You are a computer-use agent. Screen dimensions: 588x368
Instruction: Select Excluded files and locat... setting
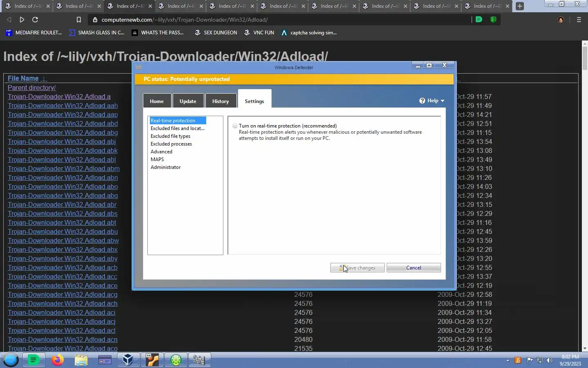(x=178, y=128)
